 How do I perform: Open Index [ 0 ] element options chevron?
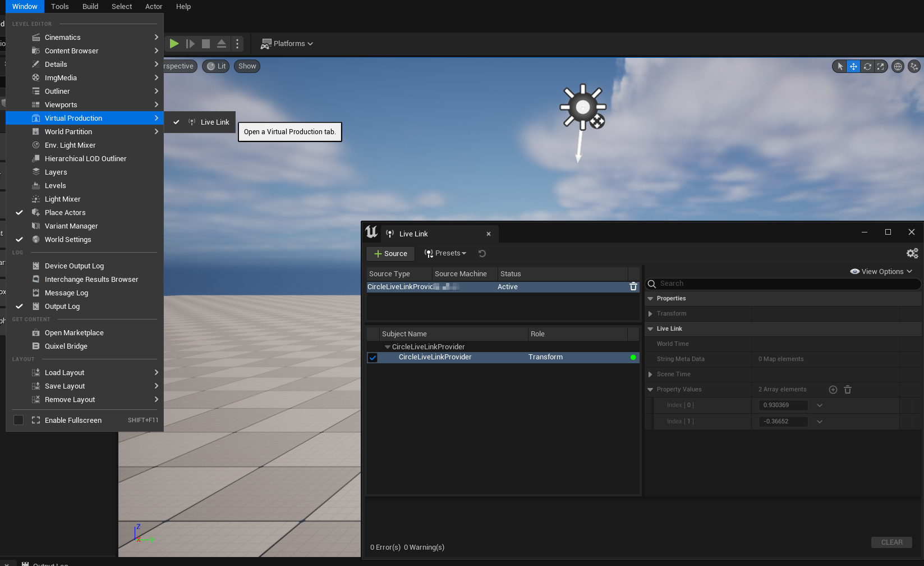click(x=820, y=405)
